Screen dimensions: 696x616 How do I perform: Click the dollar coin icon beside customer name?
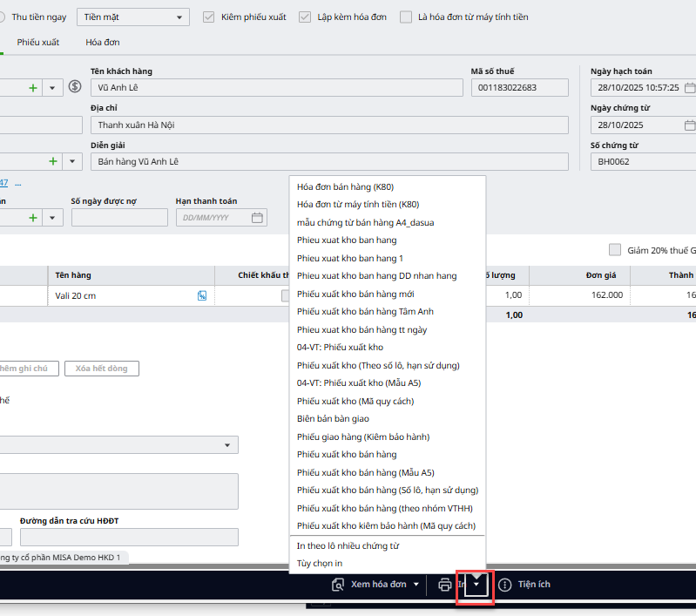click(x=75, y=87)
